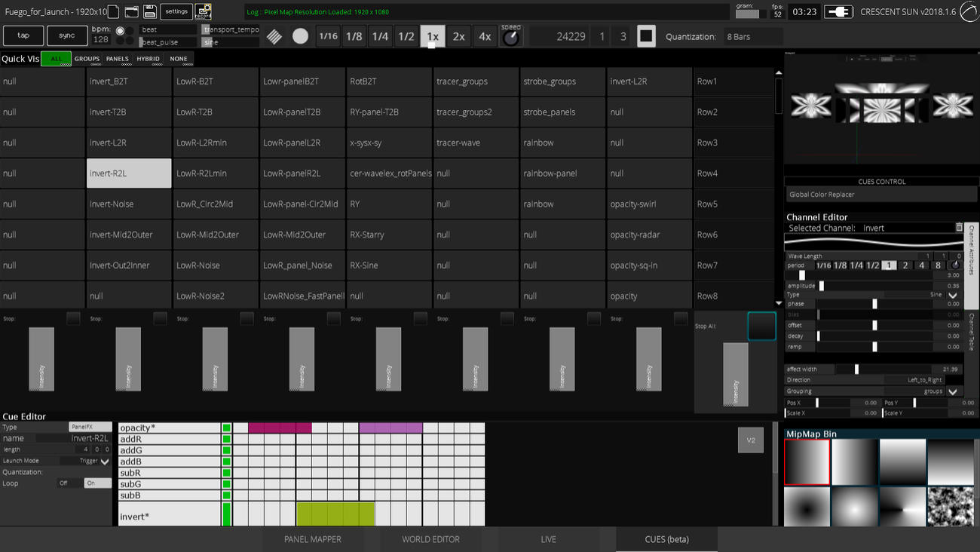Launch Row5 in the cue grid
Screen dimensions: 980x552
[x=733, y=204]
